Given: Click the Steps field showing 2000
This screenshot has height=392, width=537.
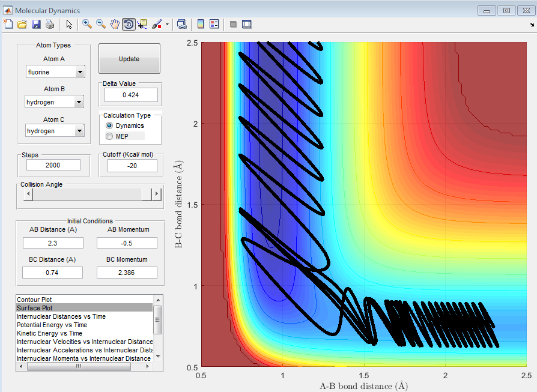Looking at the screenshot, I should [x=53, y=165].
